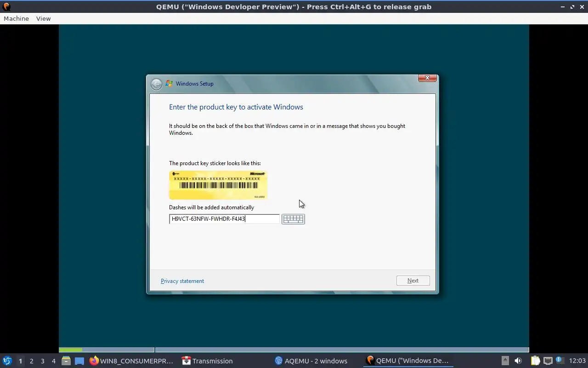Viewport: 588px width, 368px height.
Task: Click the 'Enter the product key to activate Windows' heading
Action: [236, 107]
